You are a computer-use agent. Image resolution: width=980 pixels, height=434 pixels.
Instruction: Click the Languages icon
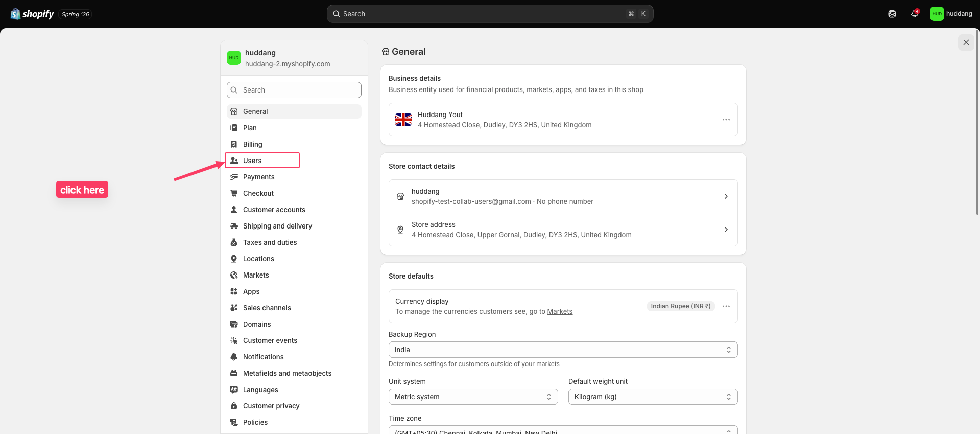(x=234, y=390)
